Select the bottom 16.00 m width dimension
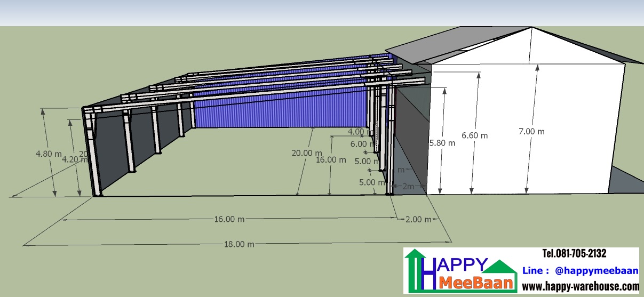Screen dimensions: 644x297 click(x=229, y=219)
